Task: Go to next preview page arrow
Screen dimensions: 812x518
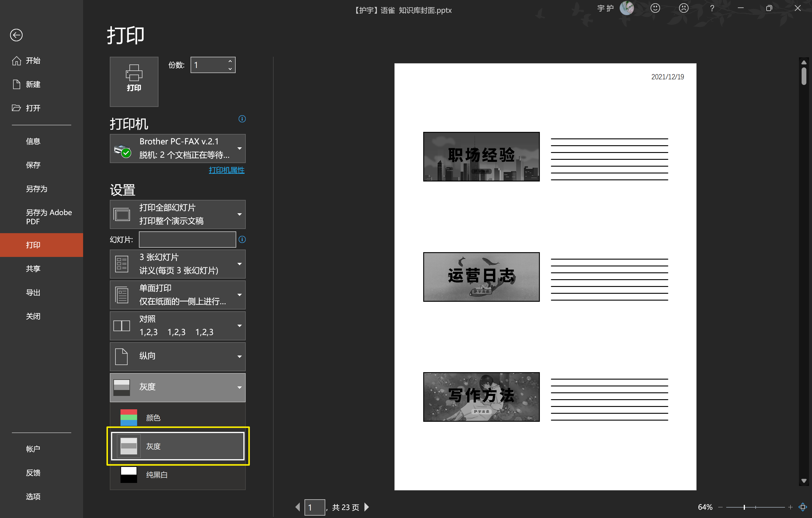Action: pyautogui.click(x=367, y=507)
